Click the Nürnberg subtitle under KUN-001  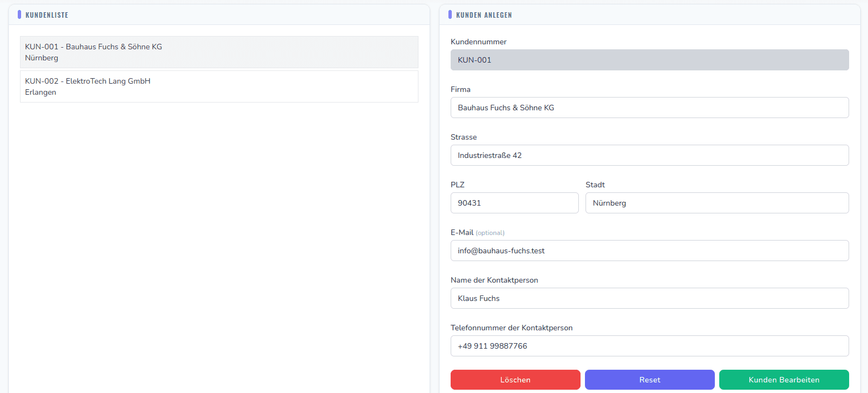coord(41,58)
